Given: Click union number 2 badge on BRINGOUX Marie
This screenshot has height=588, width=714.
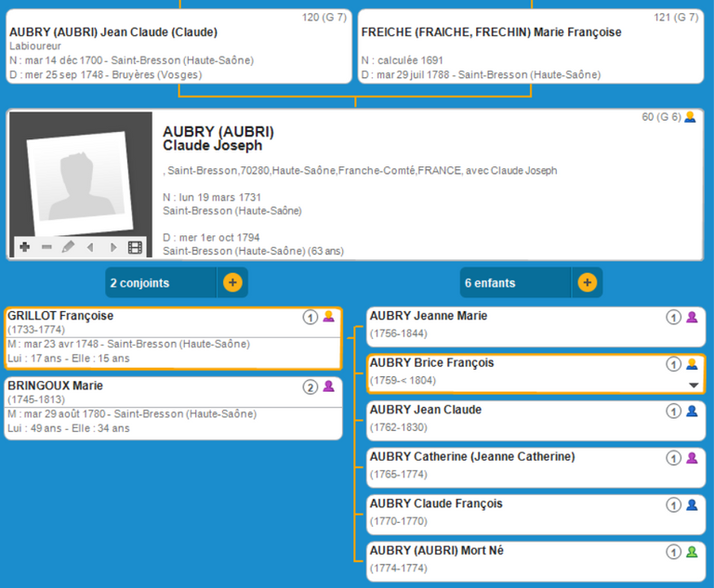Looking at the screenshot, I should click(311, 386).
